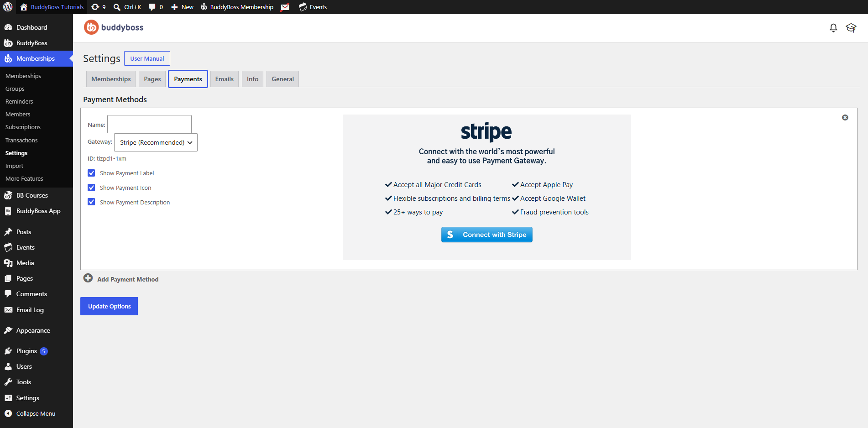Open the mail envelope icon in admin bar
The height and width of the screenshot is (428, 868).
tap(285, 7)
